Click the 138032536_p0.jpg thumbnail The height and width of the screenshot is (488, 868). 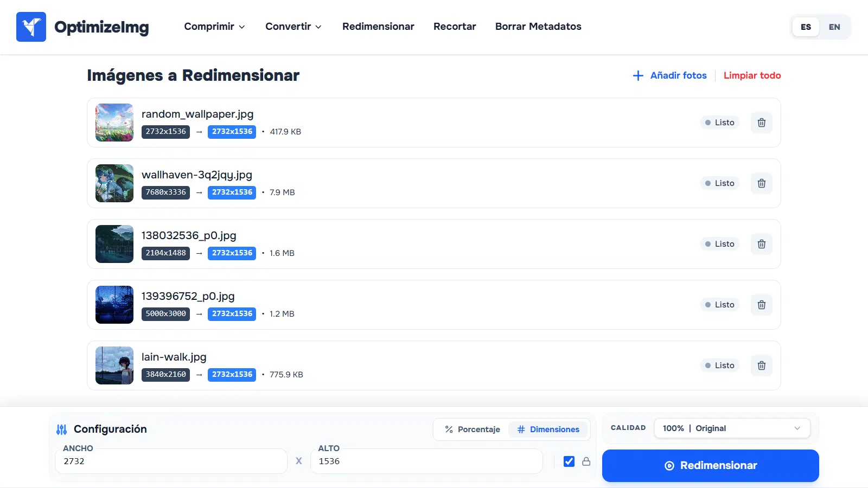[x=114, y=244]
